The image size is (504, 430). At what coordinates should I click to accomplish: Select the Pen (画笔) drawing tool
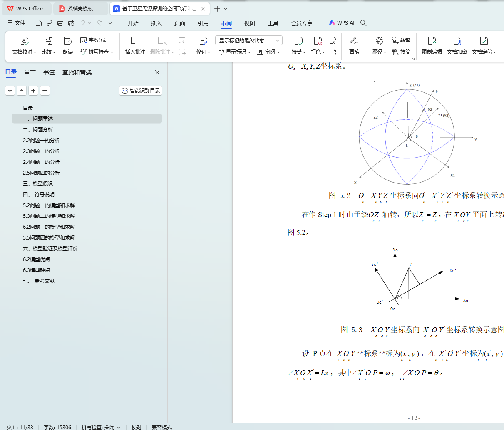tap(354, 41)
